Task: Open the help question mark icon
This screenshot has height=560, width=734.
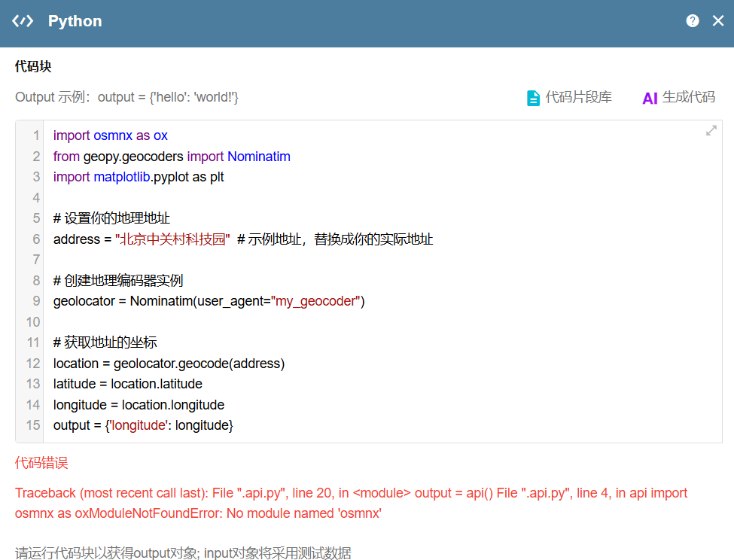Action: pyautogui.click(x=693, y=20)
